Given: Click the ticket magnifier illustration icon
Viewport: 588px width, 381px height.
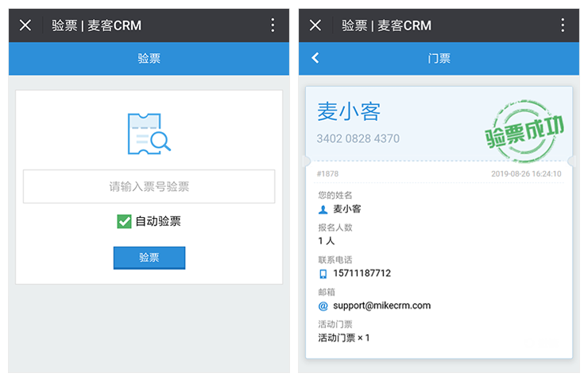Looking at the screenshot, I should [149, 133].
